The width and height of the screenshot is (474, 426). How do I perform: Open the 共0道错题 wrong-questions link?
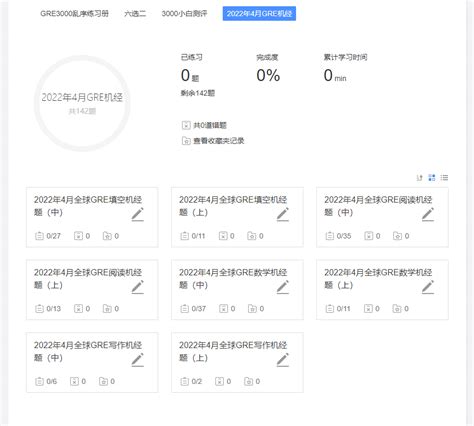tap(210, 125)
